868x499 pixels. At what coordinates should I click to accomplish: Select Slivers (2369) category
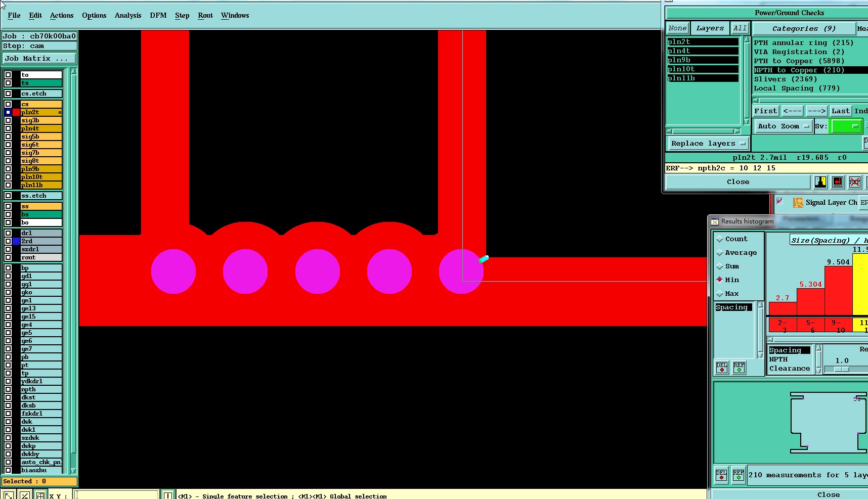810,79
